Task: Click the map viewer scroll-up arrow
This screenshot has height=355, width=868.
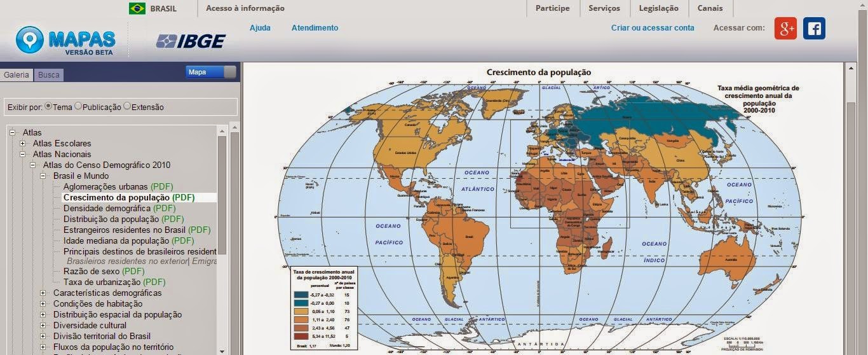Action: (851, 67)
